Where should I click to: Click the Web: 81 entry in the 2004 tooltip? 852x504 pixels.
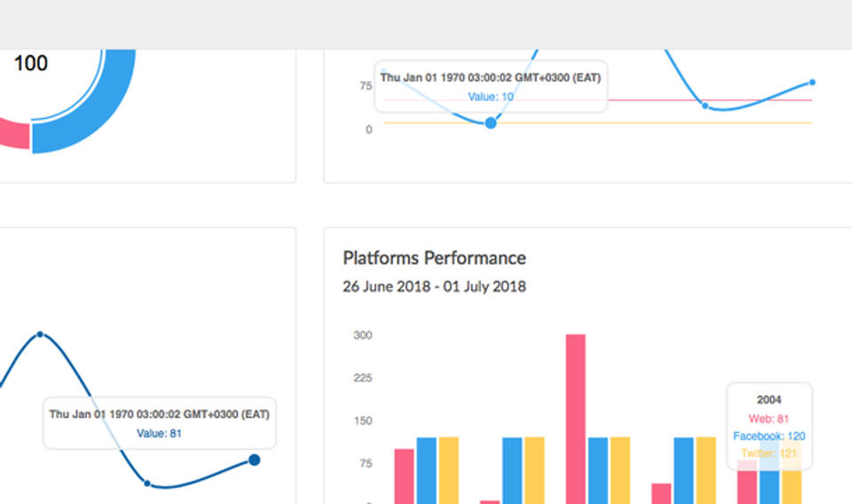pyautogui.click(x=769, y=418)
